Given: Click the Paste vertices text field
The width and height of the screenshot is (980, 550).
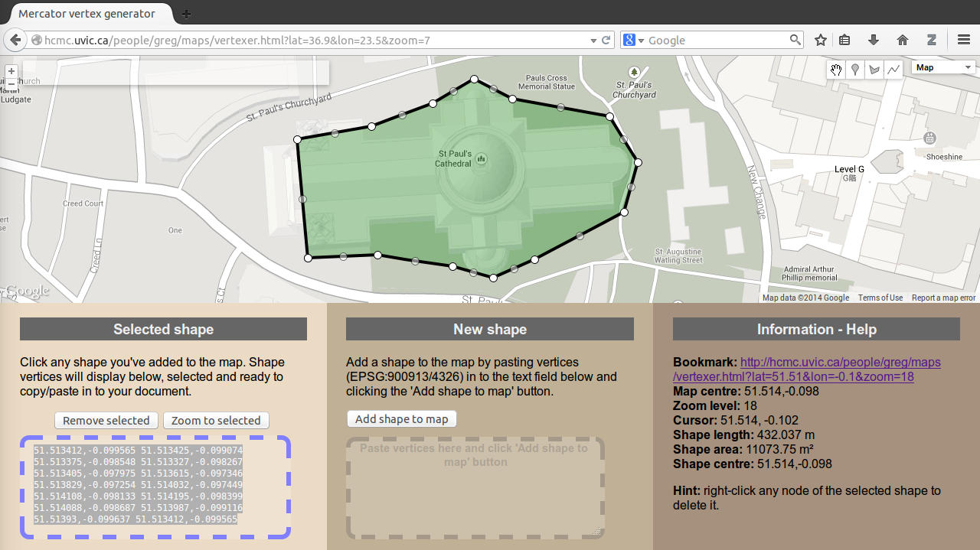Looking at the screenshot, I should tap(475, 487).
